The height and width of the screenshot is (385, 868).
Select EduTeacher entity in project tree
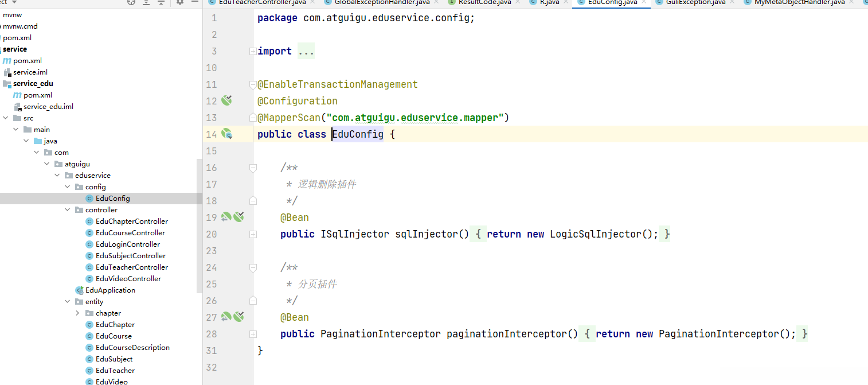(x=115, y=371)
